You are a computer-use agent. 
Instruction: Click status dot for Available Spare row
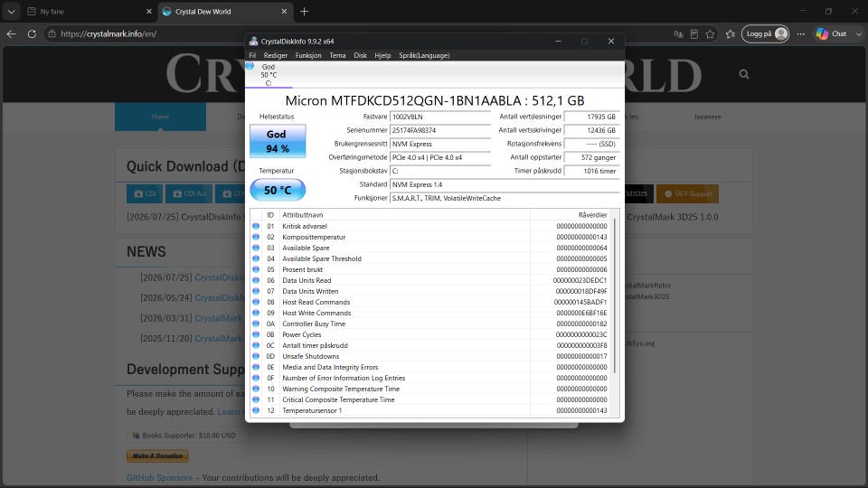[x=256, y=248]
